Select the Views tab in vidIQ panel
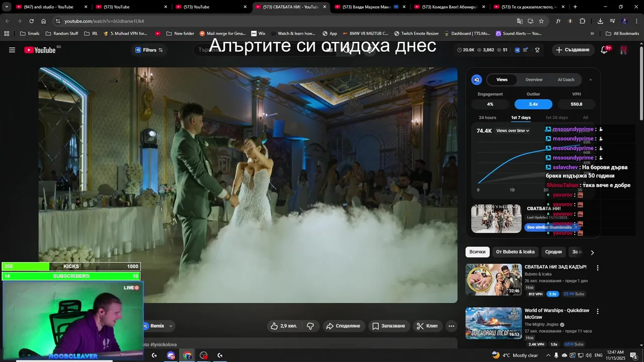644x362 pixels. [x=502, y=79]
